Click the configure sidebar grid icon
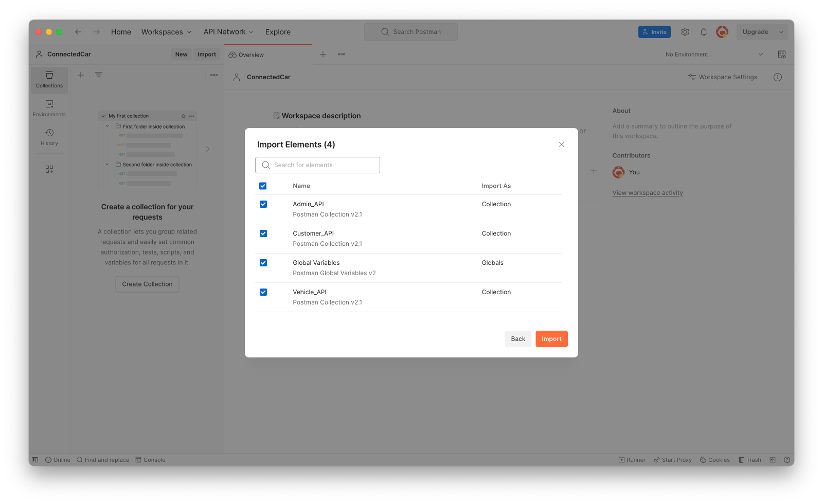Screen dimensions: 823x504 click(49, 169)
